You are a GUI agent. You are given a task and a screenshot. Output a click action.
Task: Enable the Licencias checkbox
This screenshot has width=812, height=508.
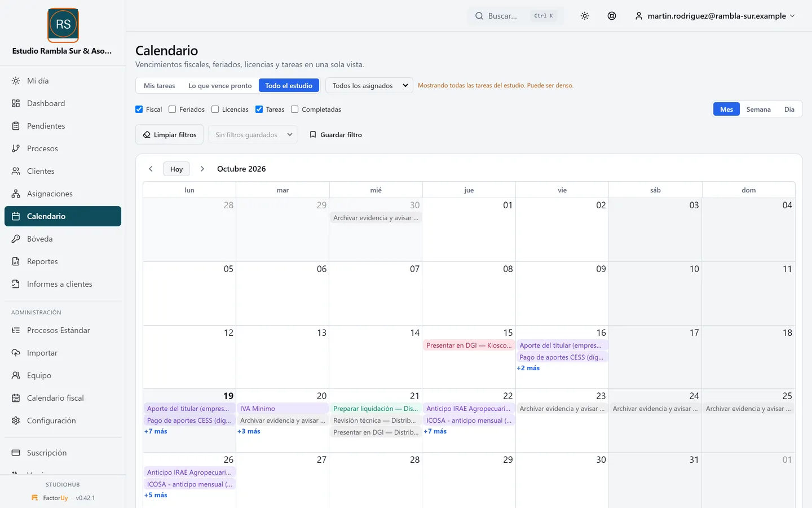click(x=215, y=110)
